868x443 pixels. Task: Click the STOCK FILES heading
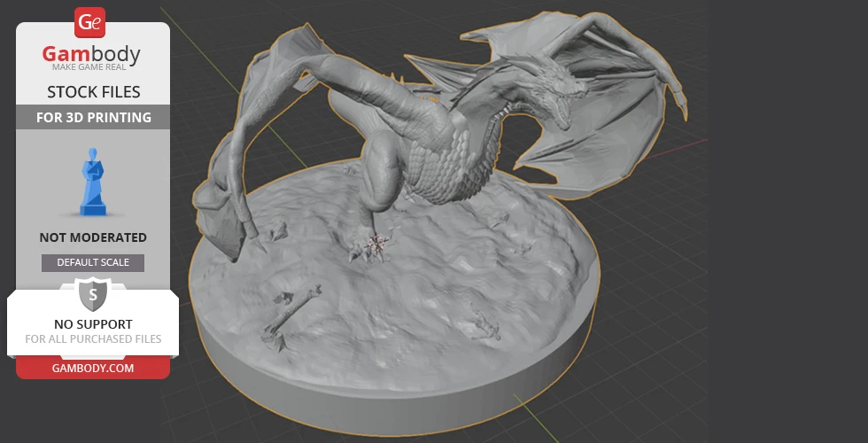(x=93, y=92)
